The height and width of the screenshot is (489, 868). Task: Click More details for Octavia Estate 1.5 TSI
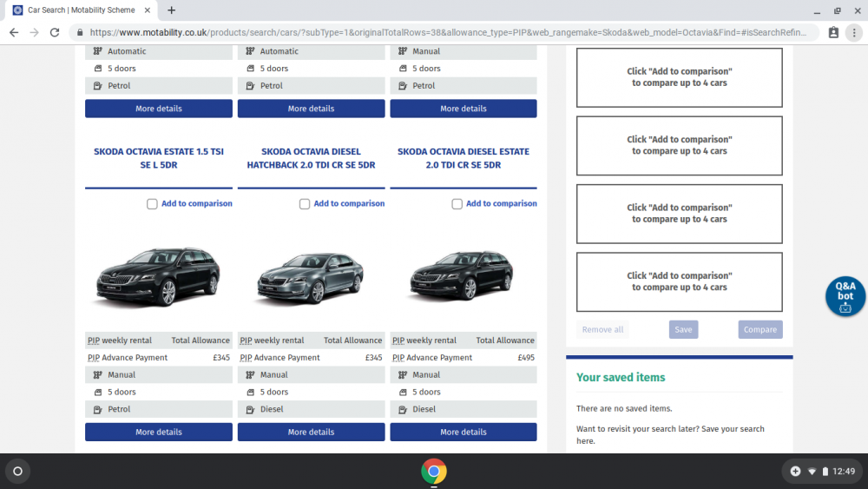point(159,432)
